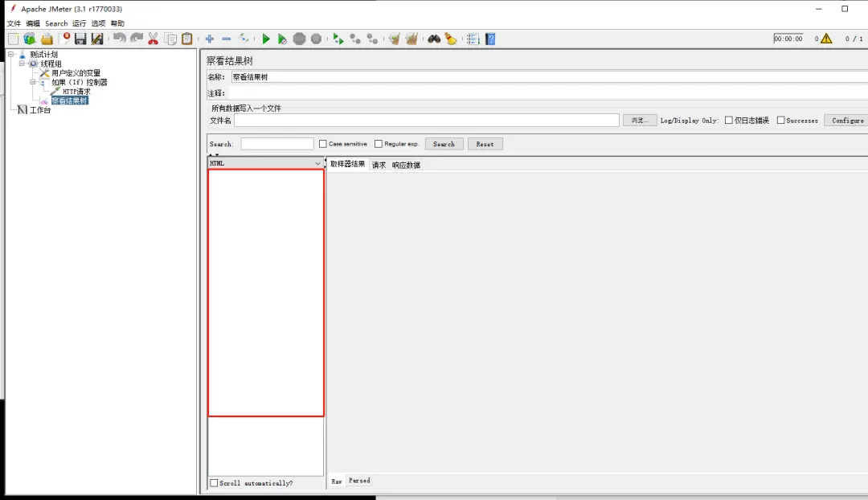Screen dimensions: 868x500
Task: Clear all results with double broom icon
Action: point(411,39)
